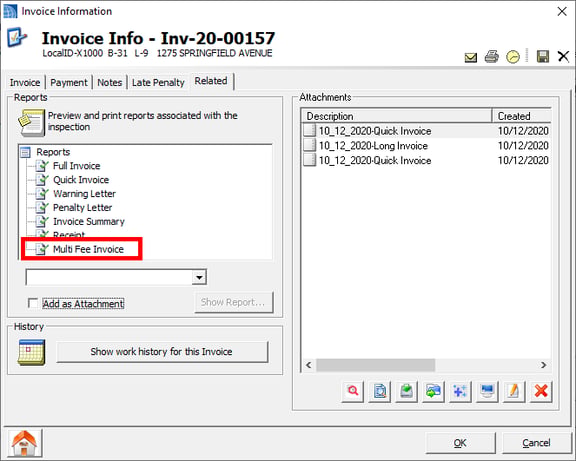
Task: Collapse the Reports tree root node
Action: pos(25,152)
